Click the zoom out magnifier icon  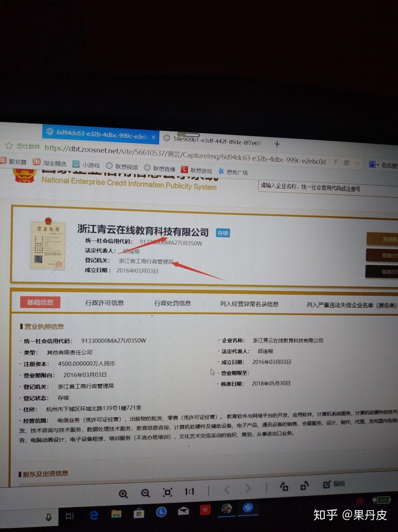click(x=145, y=493)
